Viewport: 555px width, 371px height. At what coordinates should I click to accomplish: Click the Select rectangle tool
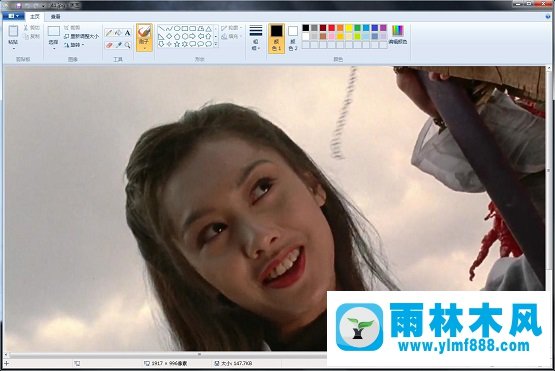point(54,31)
